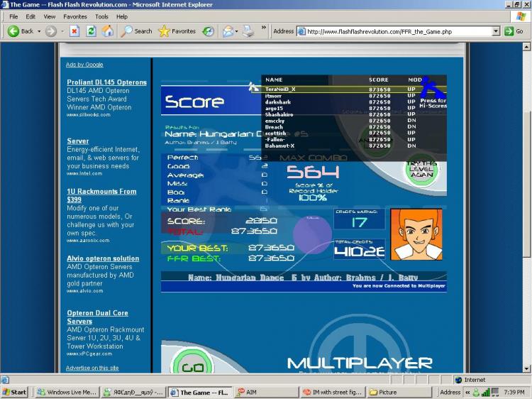The width and height of the screenshot is (532, 399).
Task: Click the Credits Earned 17 box
Action: click(x=360, y=219)
